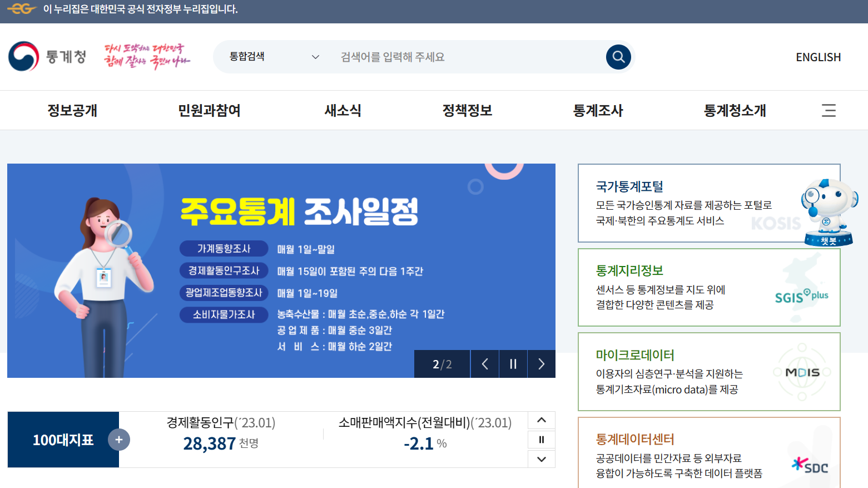Pause the main banner slideshow
Screen dimensions: 868x488
click(x=513, y=363)
